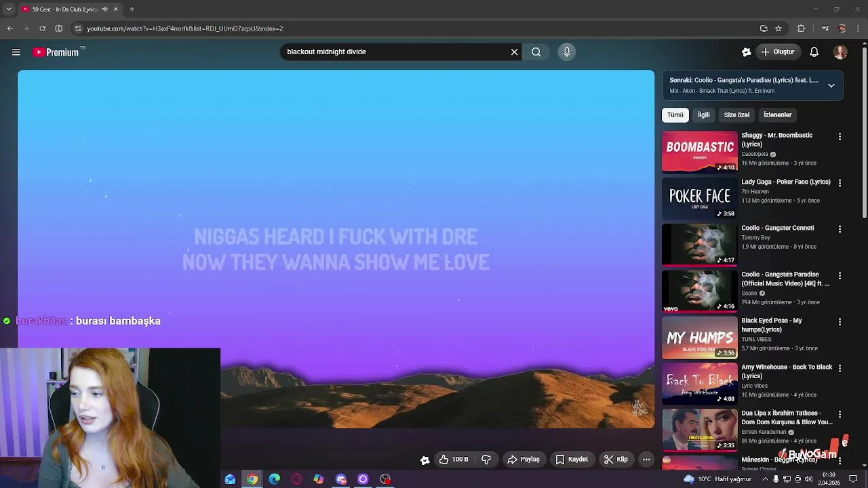Run search with magnifier button

(x=536, y=52)
